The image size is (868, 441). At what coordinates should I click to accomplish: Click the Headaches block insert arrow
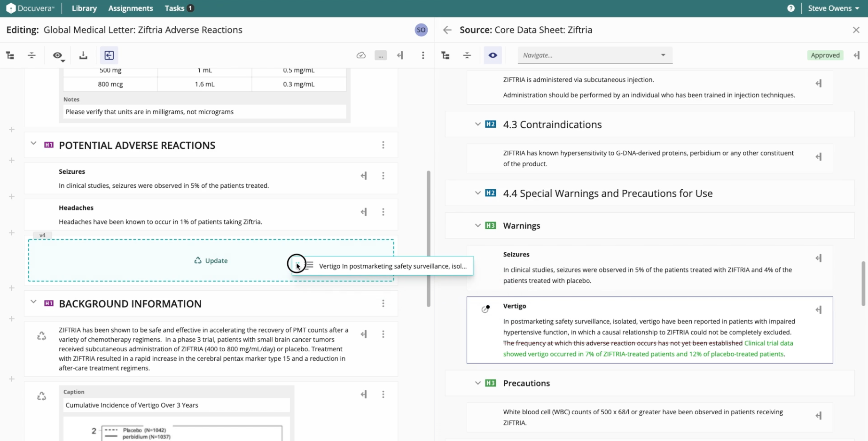pyautogui.click(x=364, y=212)
